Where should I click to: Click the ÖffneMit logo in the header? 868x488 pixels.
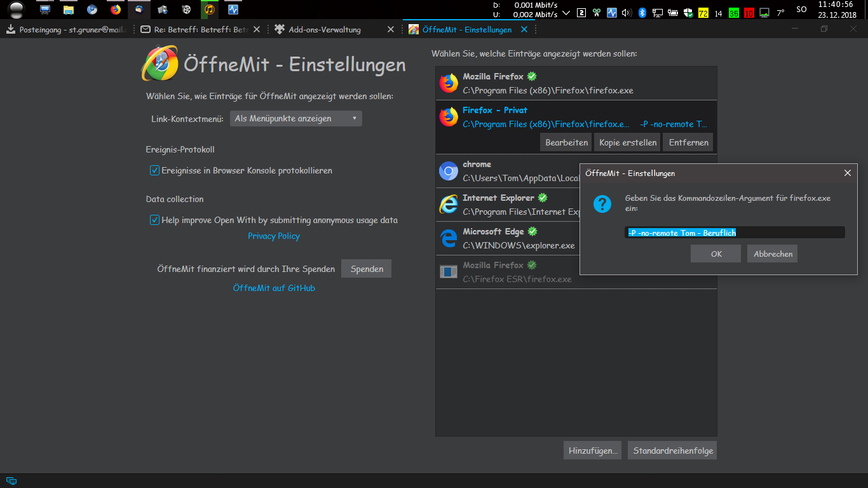coord(159,64)
